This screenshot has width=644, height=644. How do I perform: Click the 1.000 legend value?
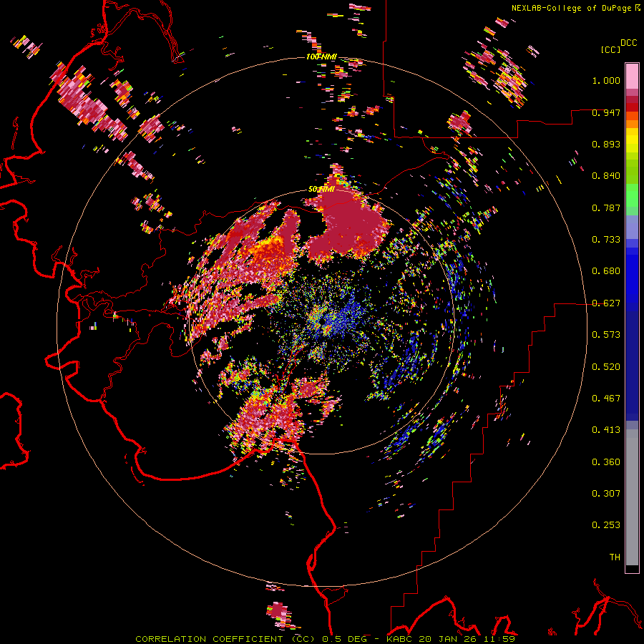(606, 80)
